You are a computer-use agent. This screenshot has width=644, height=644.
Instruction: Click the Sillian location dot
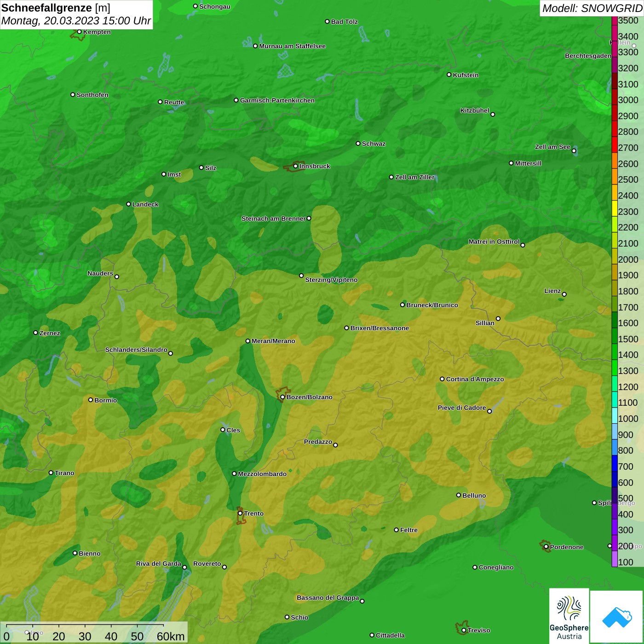click(x=498, y=318)
